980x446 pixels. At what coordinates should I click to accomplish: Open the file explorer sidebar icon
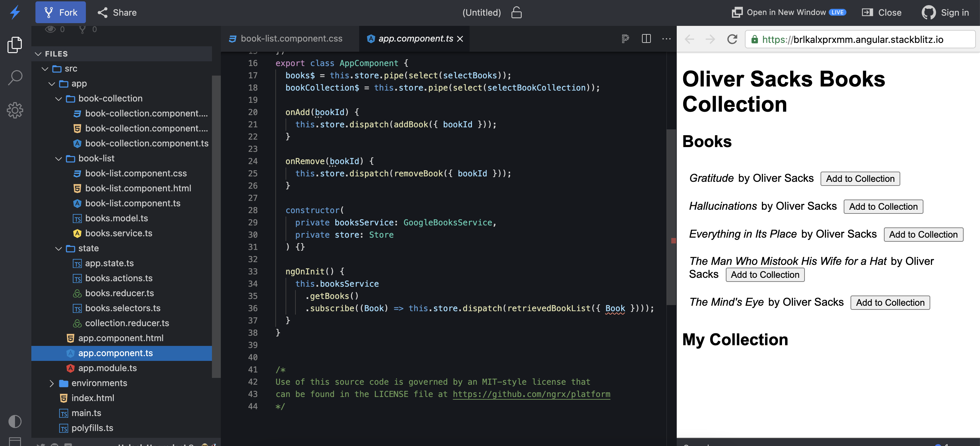(15, 45)
